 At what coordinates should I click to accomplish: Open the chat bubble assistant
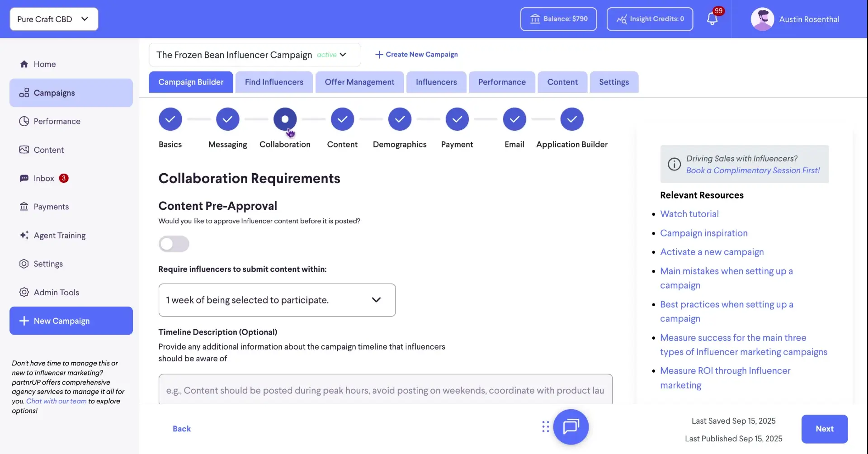[x=571, y=426]
